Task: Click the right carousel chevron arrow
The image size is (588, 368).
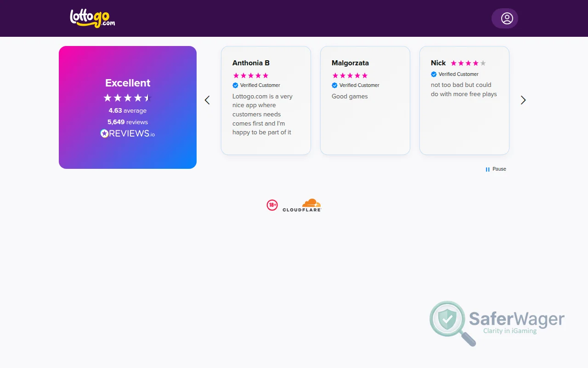Action: coord(523,100)
